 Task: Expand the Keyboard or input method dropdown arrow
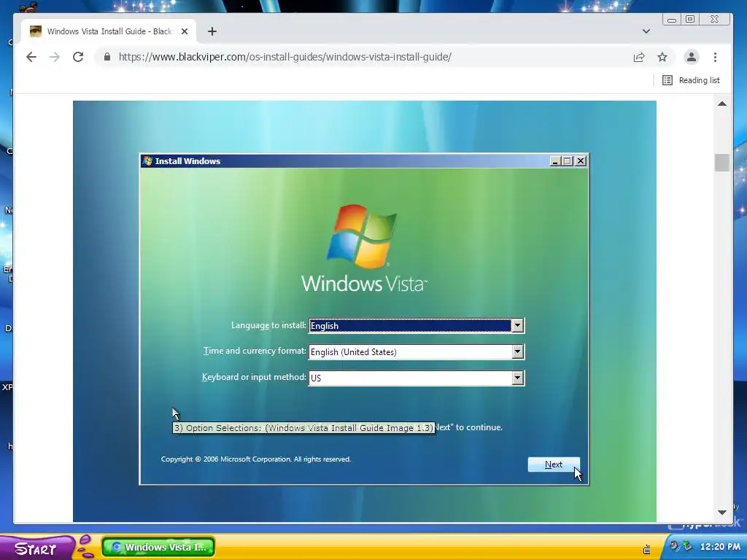tap(517, 378)
